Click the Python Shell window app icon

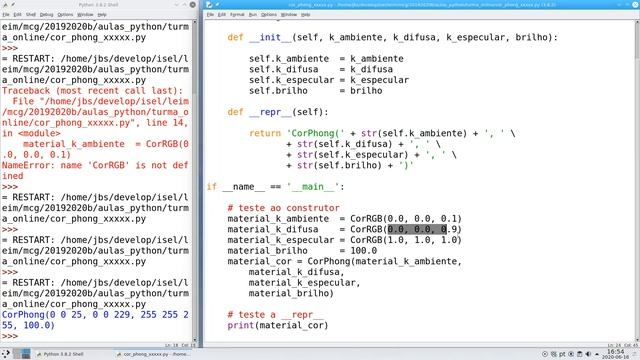pos(6,4)
